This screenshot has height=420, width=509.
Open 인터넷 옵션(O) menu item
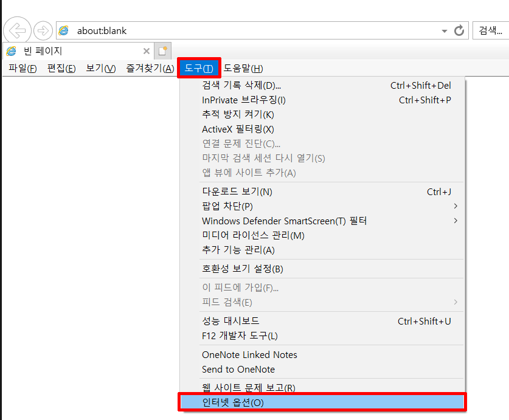tap(323, 402)
